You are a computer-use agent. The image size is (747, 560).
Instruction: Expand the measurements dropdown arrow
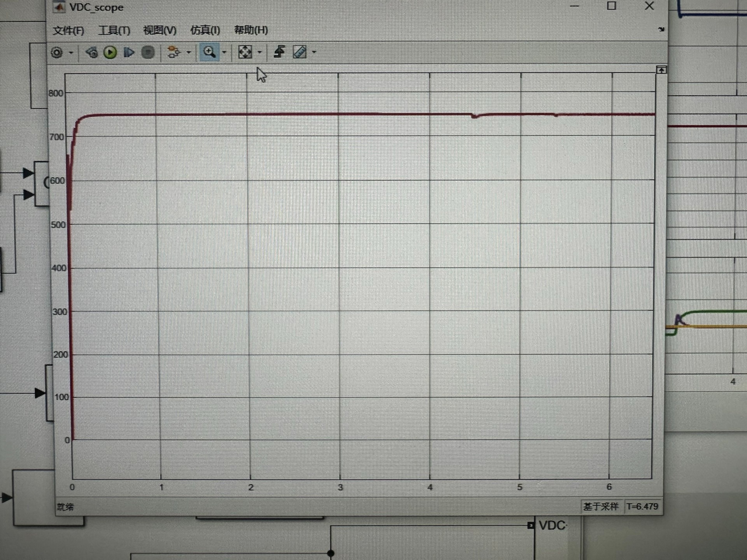coord(314,52)
